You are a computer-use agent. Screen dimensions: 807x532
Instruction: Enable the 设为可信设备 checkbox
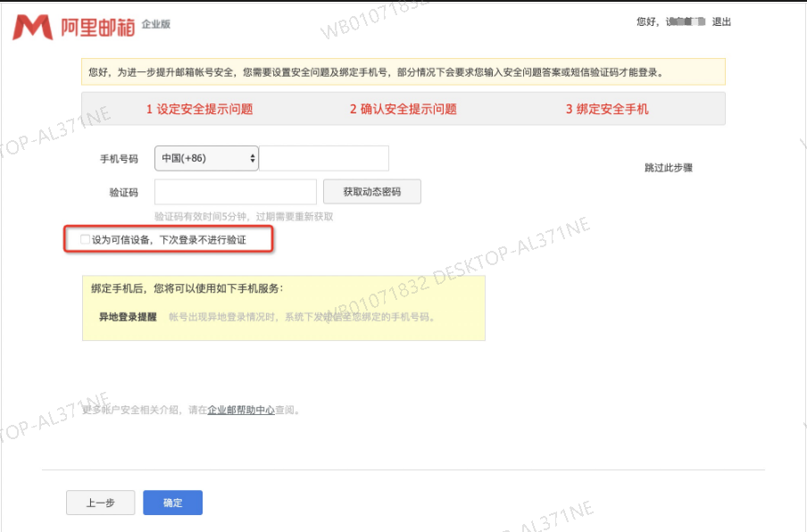85,240
